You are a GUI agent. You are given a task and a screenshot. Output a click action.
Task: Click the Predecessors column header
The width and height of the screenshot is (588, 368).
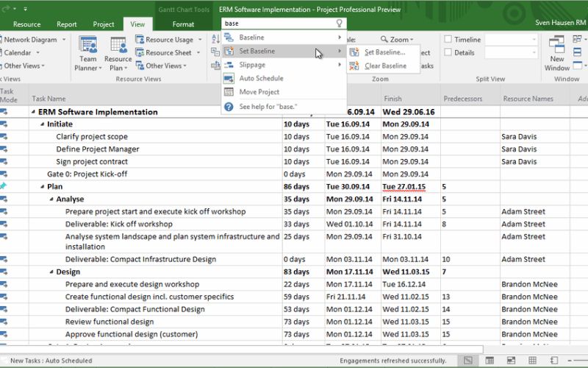tap(470, 95)
